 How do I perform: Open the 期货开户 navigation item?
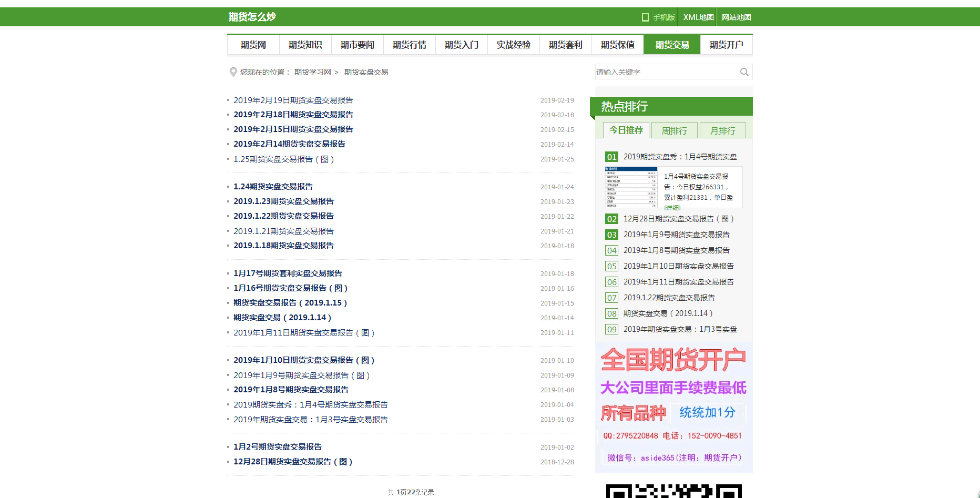coord(727,45)
